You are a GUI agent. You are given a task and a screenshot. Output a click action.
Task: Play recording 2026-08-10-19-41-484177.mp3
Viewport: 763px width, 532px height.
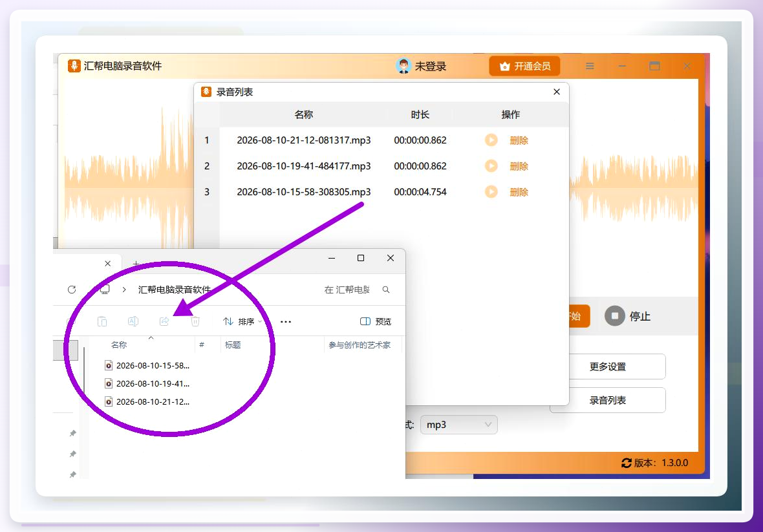tap(491, 166)
